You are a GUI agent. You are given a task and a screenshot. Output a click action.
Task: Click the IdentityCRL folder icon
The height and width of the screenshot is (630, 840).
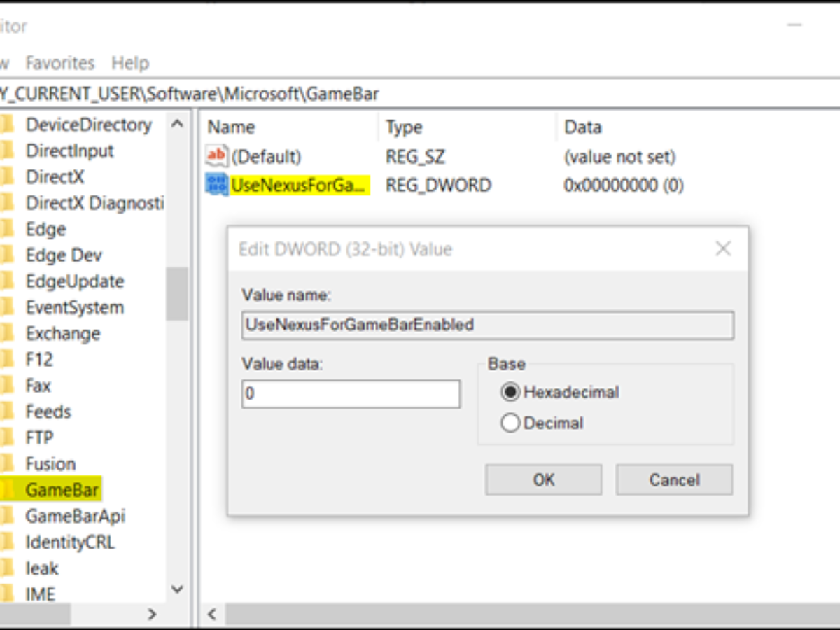click(6, 542)
